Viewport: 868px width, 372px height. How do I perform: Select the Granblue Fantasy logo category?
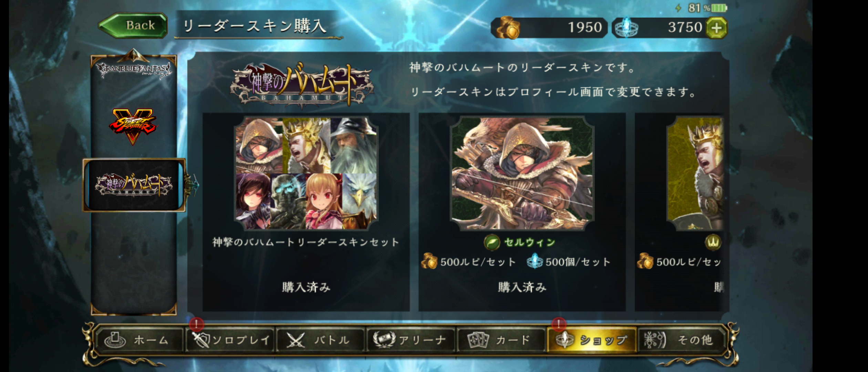click(134, 70)
